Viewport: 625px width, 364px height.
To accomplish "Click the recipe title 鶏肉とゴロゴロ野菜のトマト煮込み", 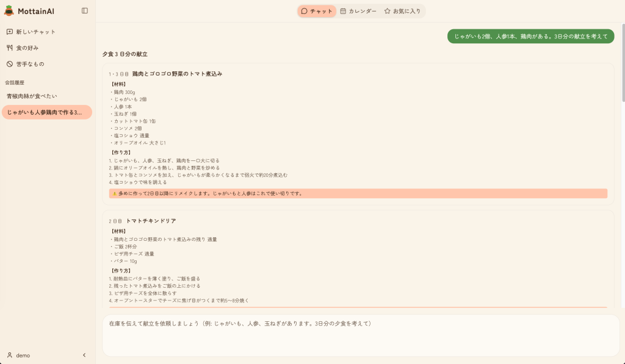I will click(178, 74).
